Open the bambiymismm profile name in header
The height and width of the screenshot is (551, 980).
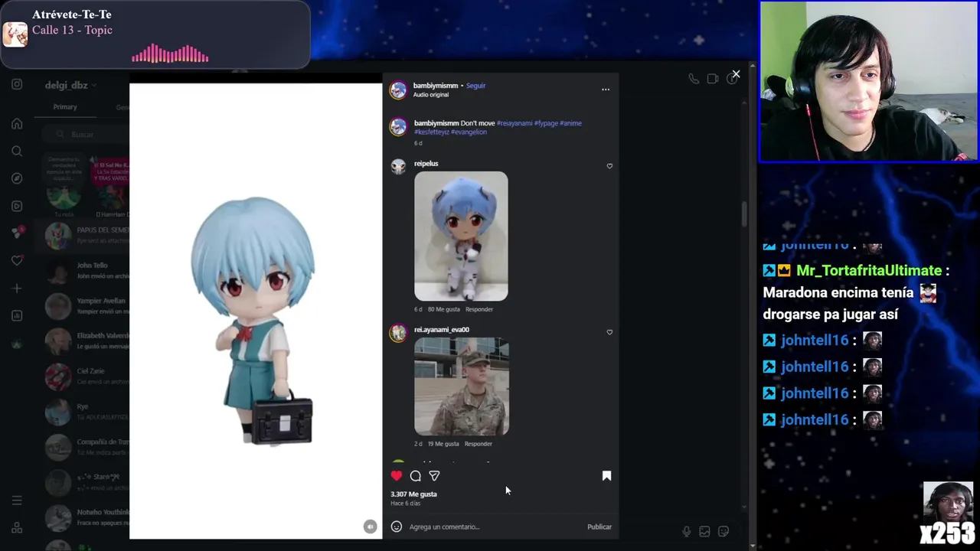coord(435,86)
